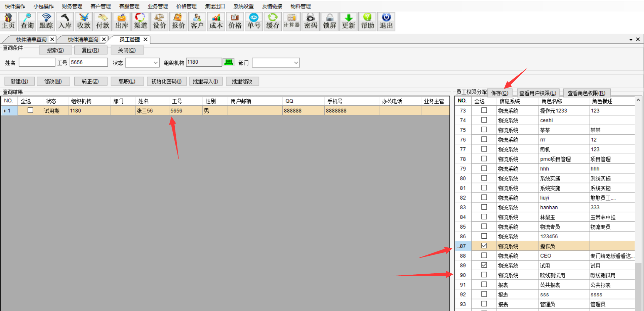Open the 出库 outbound icon

121,21
